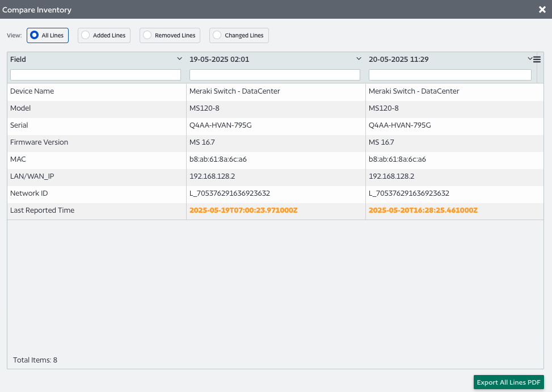Close the Compare Inventory dialog
This screenshot has width=552, height=392.
point(542,10)
